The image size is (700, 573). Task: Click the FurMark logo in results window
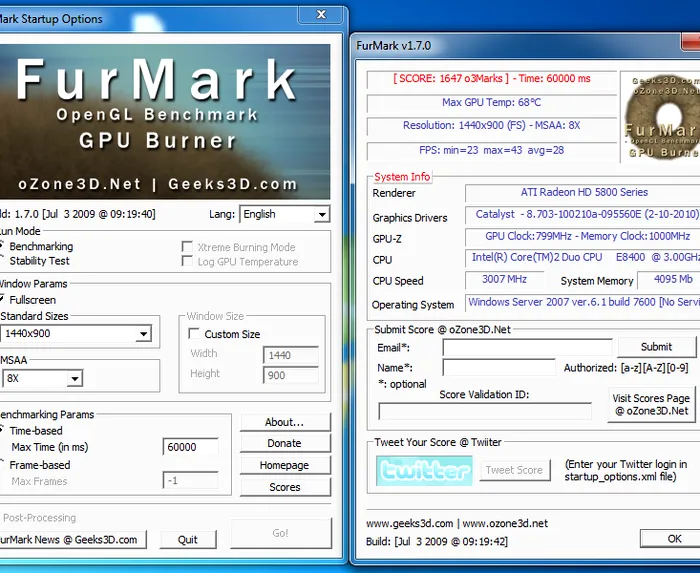tap(661, 116)
